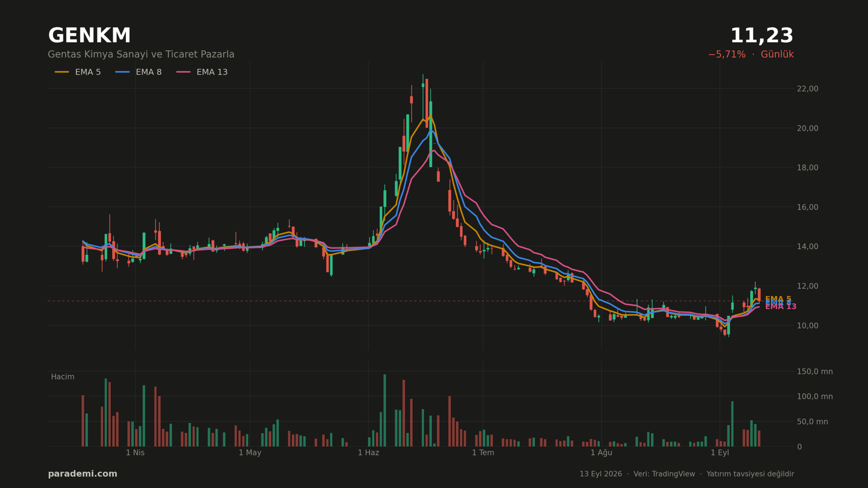Click the blue EMA 8 legend line swatch

coord(123,72)
